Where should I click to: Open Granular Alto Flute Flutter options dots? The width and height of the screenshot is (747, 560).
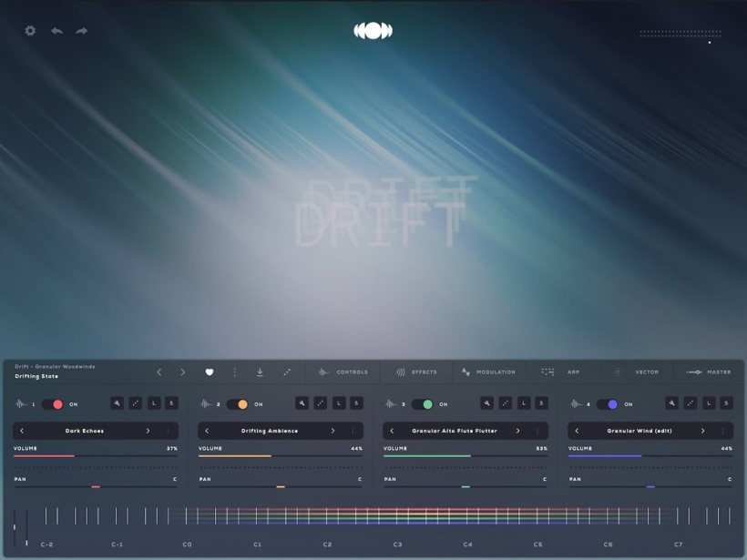click(x=537, y=431)
